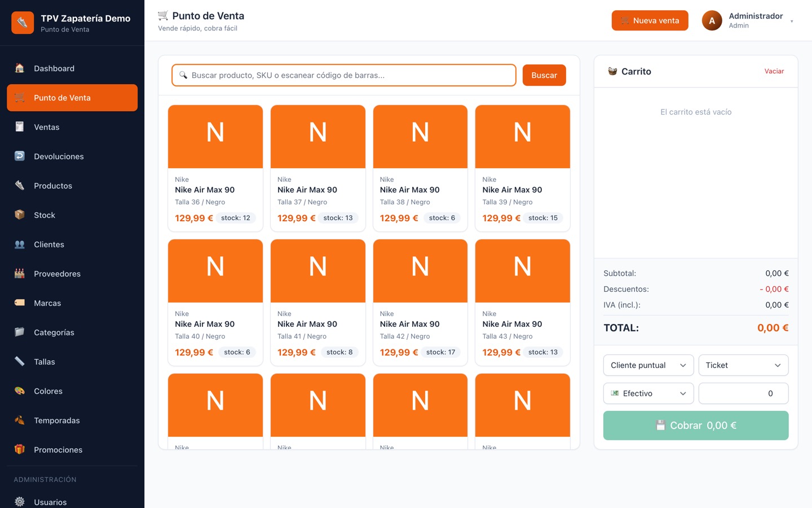Viewport: 812px width, 508px height.
Task: Open the Ticket document type dropdown
Action: (x=743, y=365)
